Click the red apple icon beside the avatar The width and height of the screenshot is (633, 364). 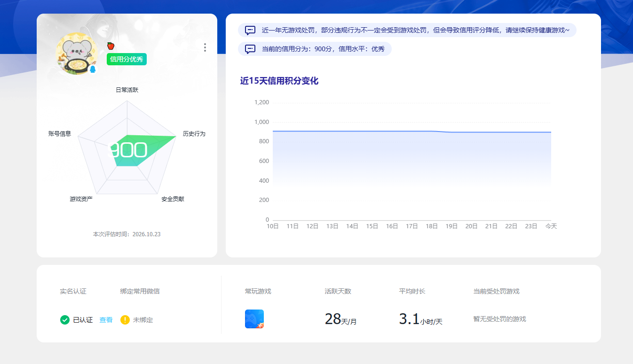[x=111, y=46]
